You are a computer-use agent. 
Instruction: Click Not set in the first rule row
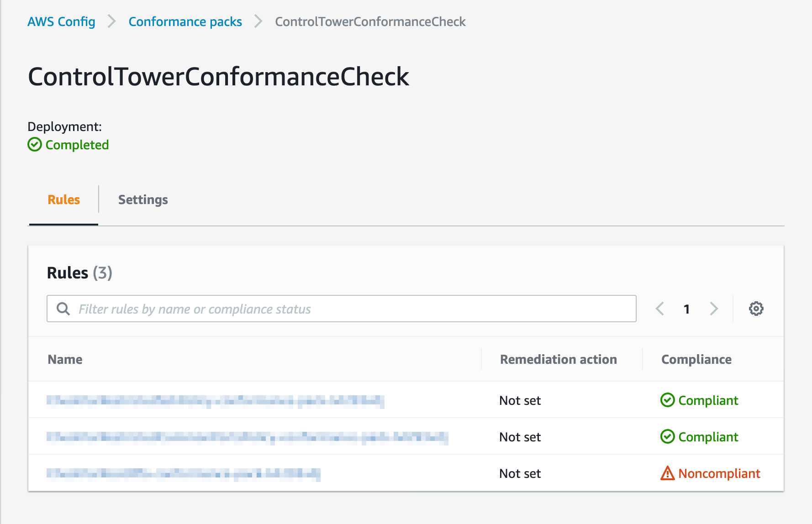520,400
